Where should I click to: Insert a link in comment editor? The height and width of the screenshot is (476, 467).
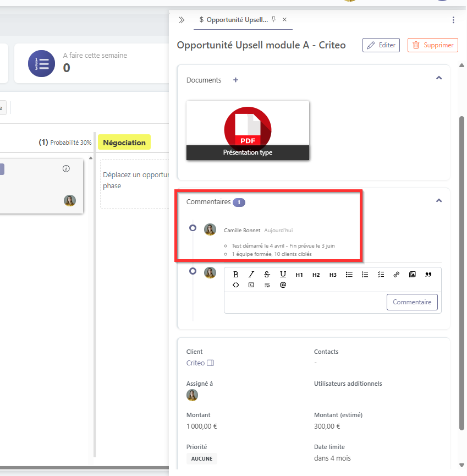click(396, 275)
